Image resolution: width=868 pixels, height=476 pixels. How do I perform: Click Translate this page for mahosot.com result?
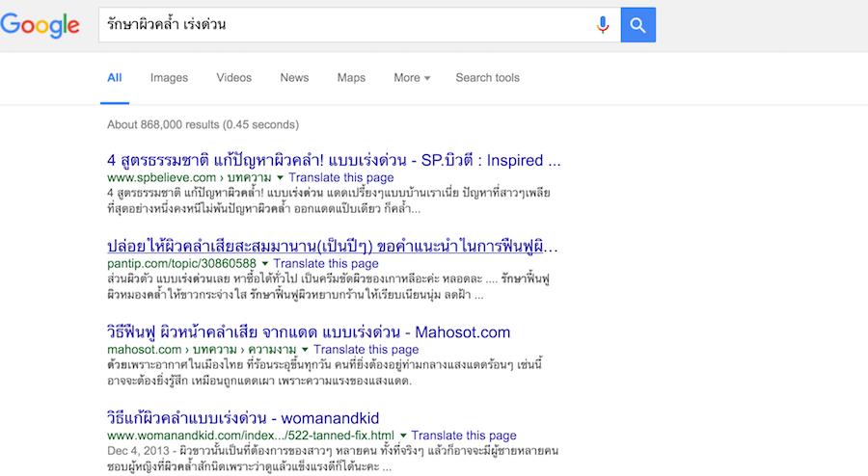point(366,350)
